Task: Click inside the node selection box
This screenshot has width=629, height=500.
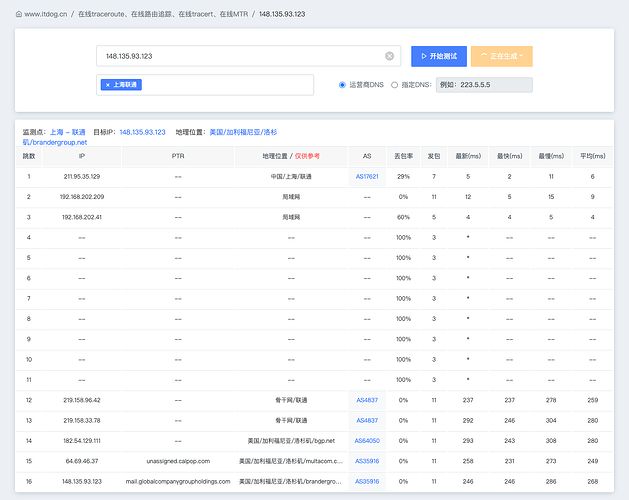Action: [x=205, y=85]
